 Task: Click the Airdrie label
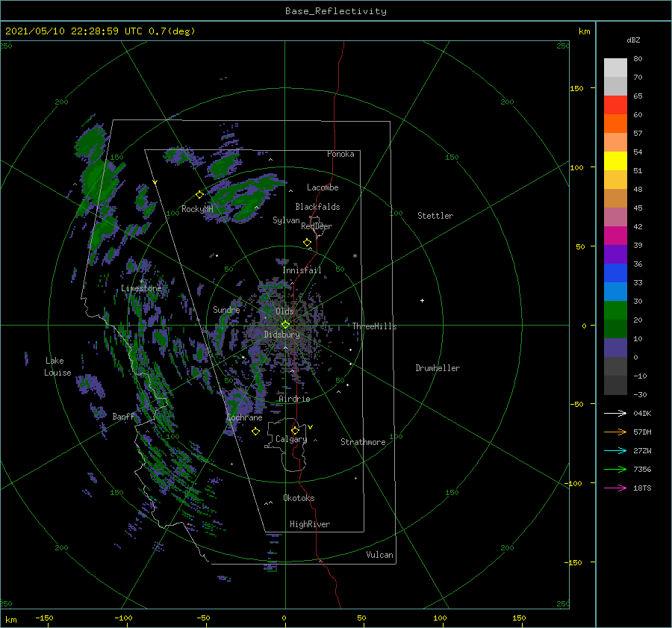coord(294,399)
